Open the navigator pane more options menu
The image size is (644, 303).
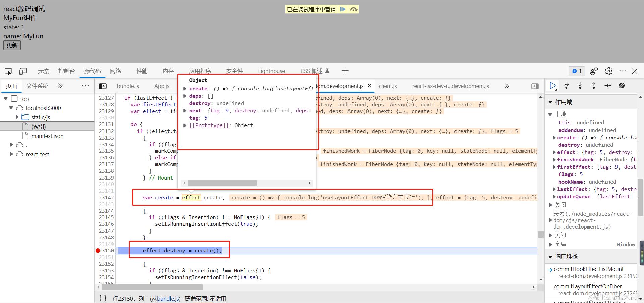85,86
